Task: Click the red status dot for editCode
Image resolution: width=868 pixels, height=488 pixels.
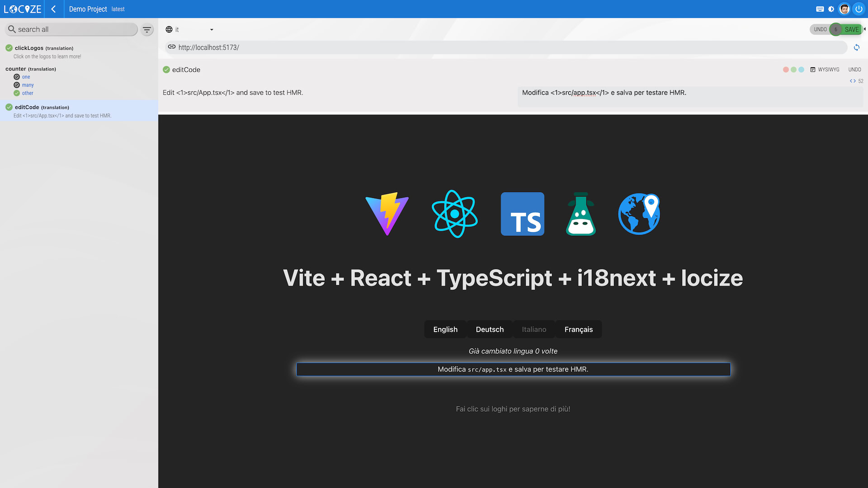Action: [786, 70]
